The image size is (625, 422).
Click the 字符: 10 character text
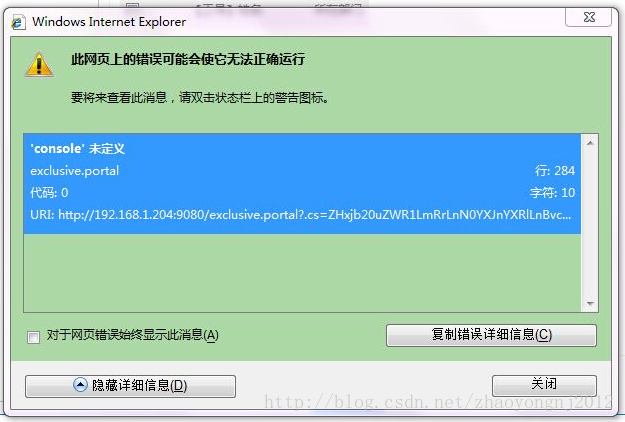[552, 193]
